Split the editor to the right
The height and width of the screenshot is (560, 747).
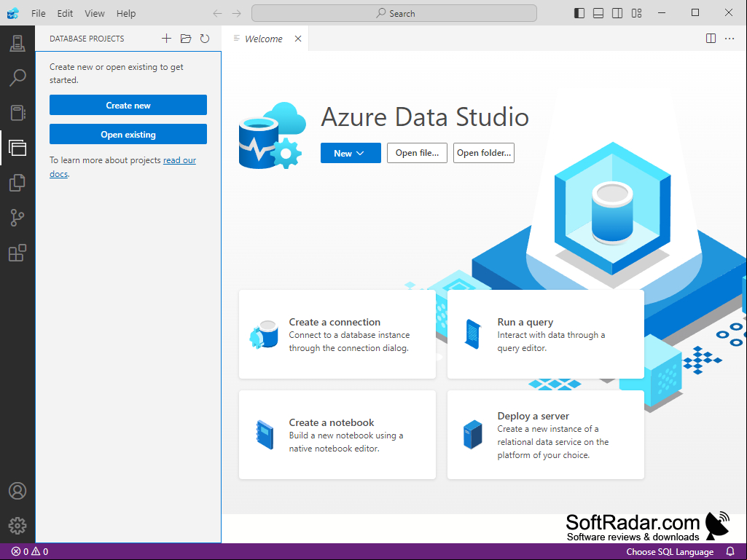pos(711,39)
